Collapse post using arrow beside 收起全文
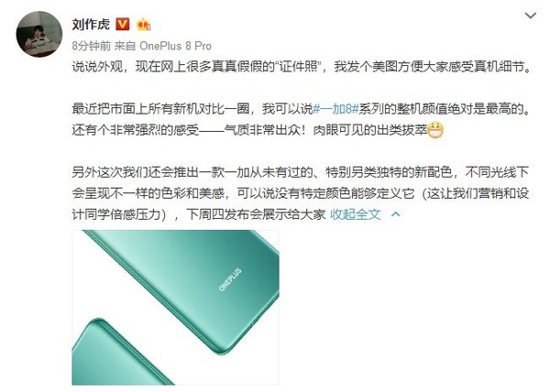 pos(396,213)
